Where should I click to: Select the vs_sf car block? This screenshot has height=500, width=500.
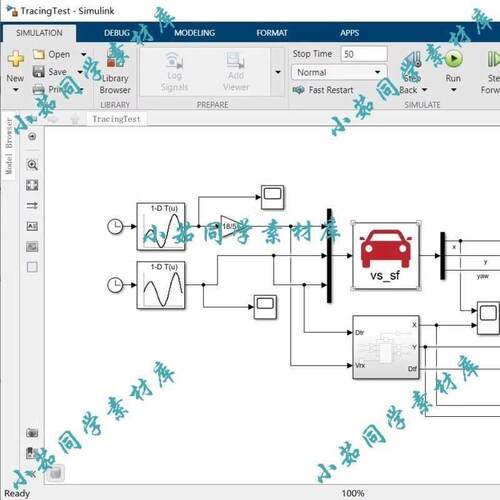click(385, 255)
